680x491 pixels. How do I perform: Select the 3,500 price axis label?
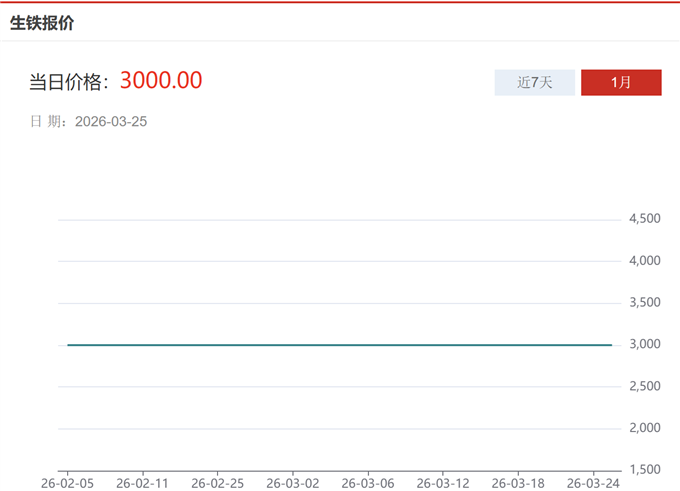coord(643,303)
